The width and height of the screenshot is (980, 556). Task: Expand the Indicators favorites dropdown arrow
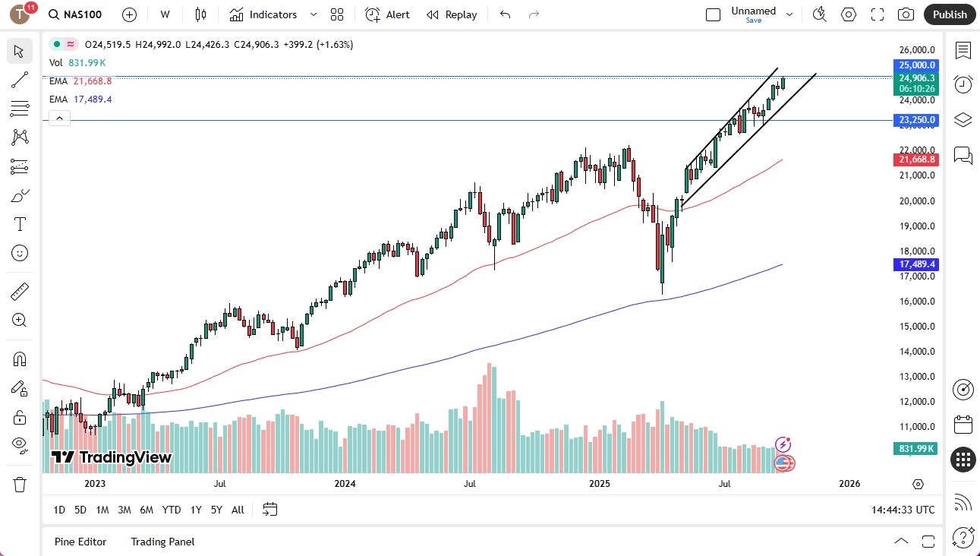click(x=314, y=14)
